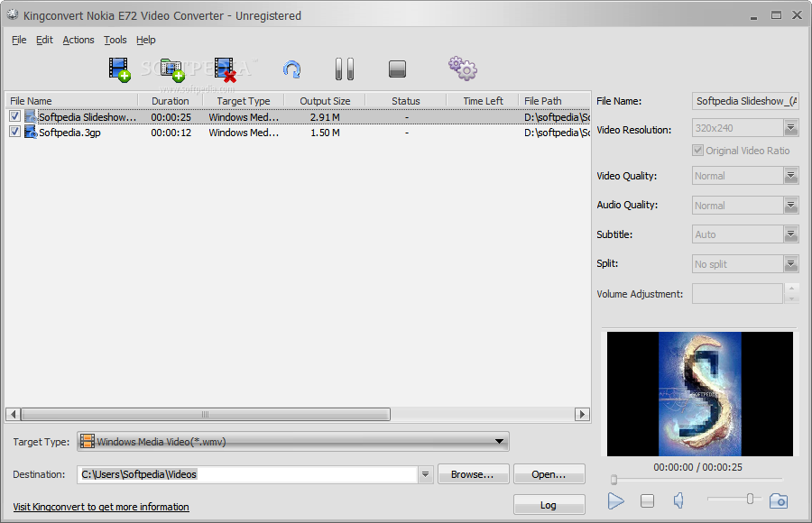Play the preview video

615,500
